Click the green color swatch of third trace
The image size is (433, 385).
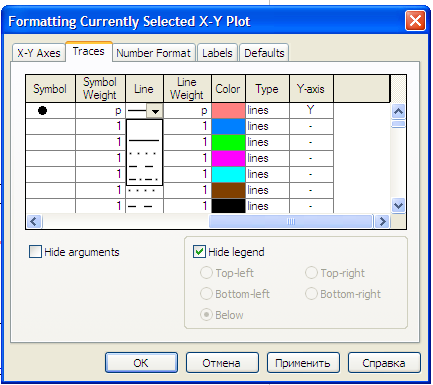coord(228,142)
